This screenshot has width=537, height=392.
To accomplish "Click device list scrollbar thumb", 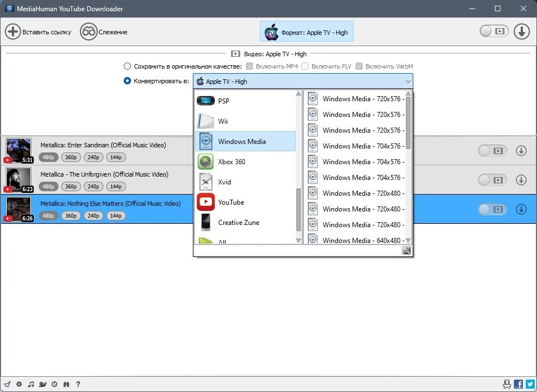I will pos(298,210).
